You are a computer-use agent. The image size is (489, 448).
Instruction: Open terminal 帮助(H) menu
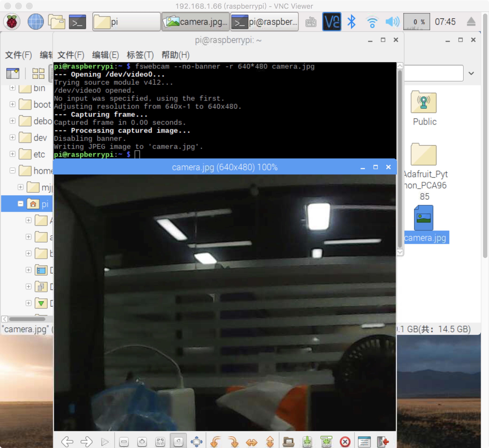[175, 55]
